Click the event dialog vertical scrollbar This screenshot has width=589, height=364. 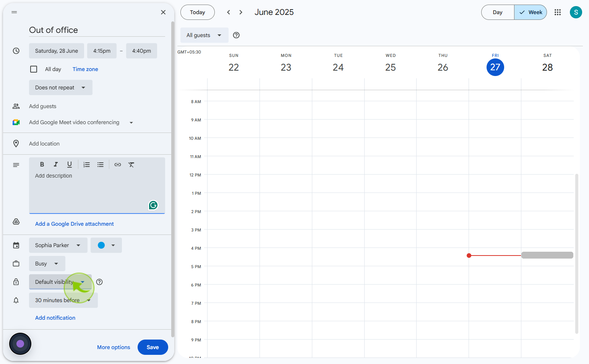(173, 180)
